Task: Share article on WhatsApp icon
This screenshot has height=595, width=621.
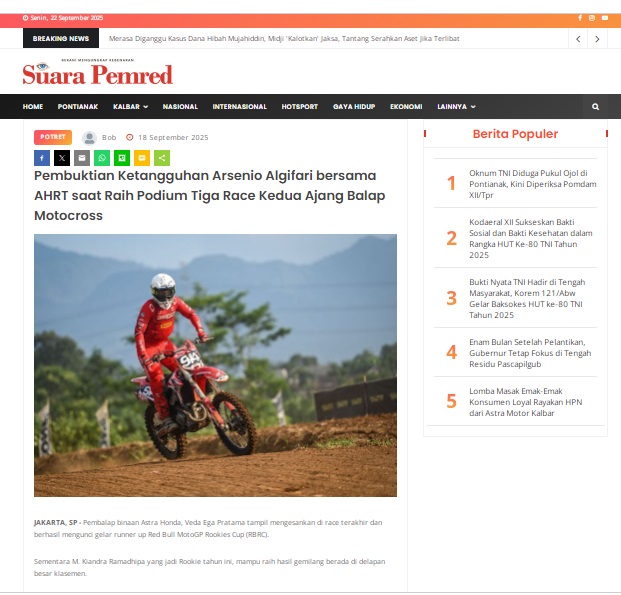Action: click(102, 158)
